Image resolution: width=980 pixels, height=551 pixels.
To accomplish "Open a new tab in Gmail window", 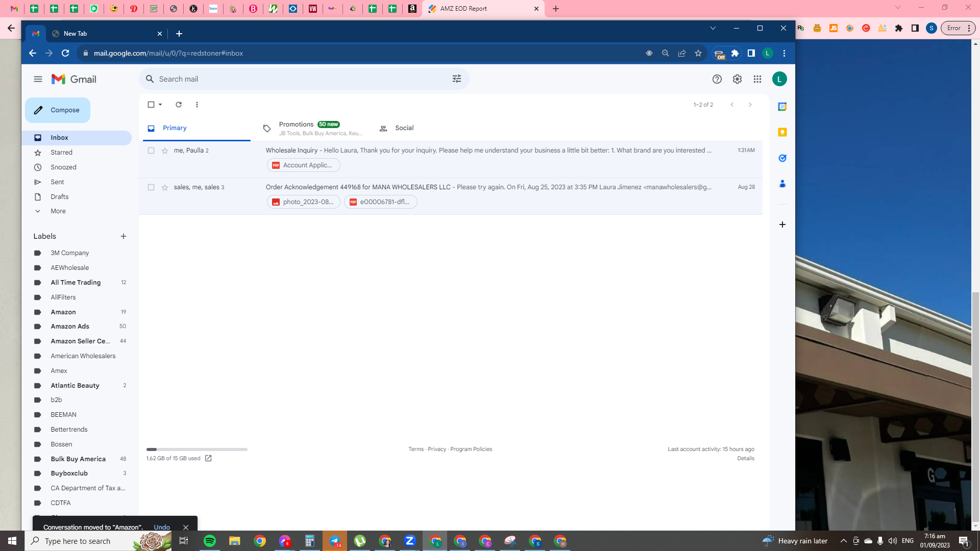I will coord(179,34).
